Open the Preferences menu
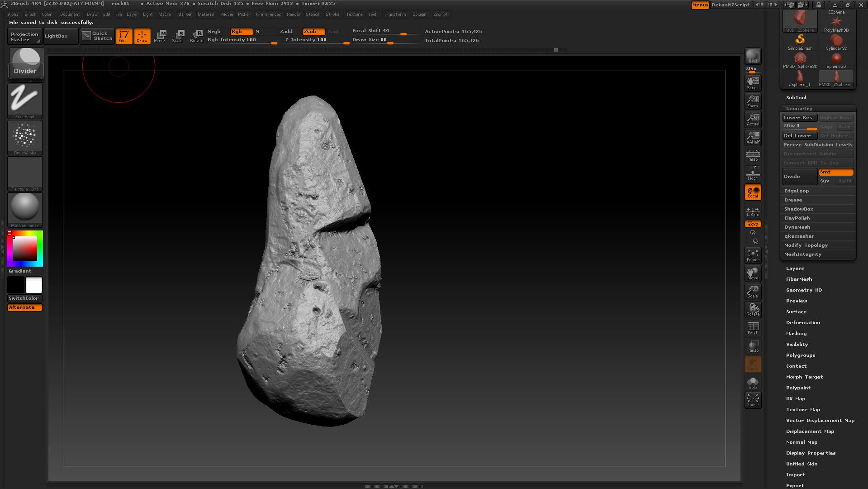The width and height of the screenshot is (868, 489). click(x=268, y=14)
